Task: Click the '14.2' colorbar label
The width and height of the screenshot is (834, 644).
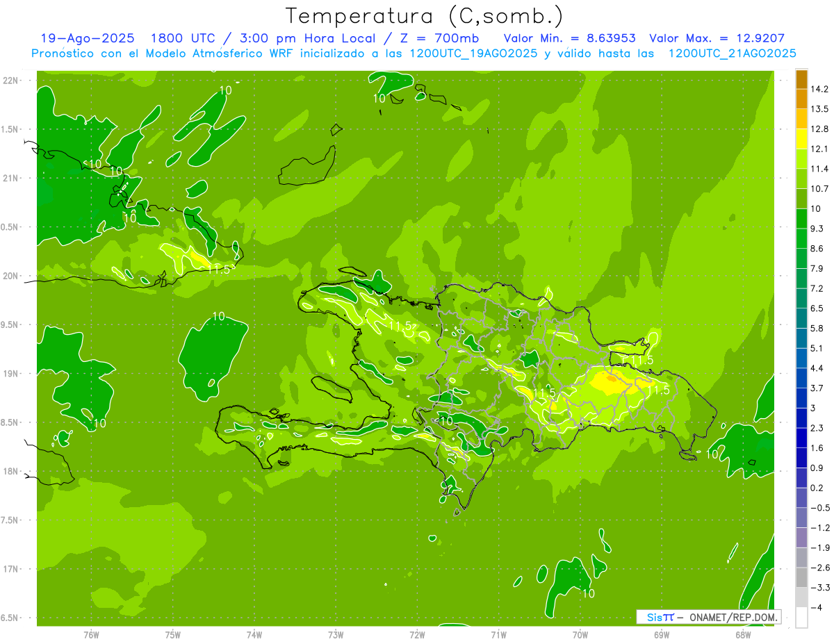Action: (819, 89)
